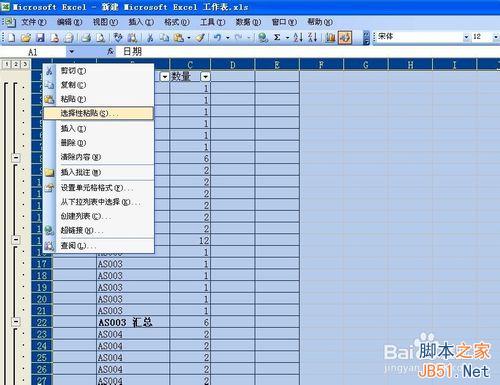Click the Copy toolbar icon
Viewport: 500px width, 385px height.
[x=164, y=38]
